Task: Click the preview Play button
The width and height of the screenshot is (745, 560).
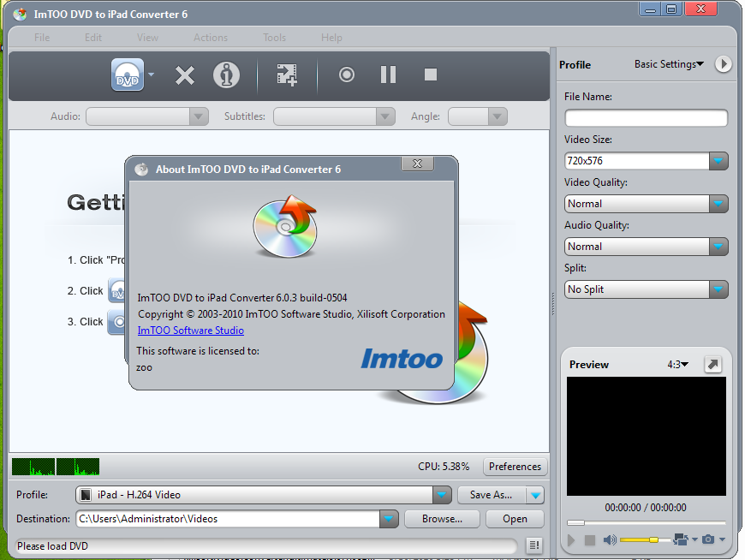Action: coord(571,540)
